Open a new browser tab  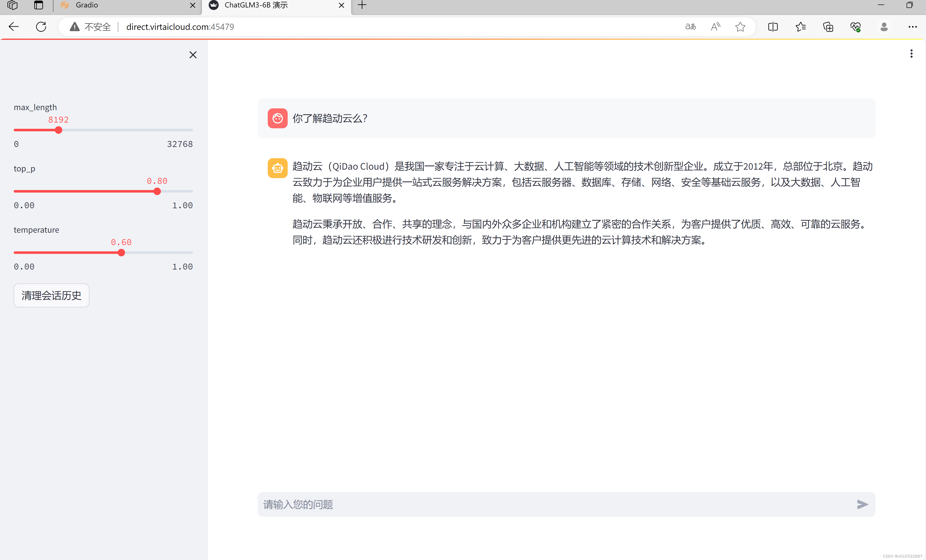(362, 5)
